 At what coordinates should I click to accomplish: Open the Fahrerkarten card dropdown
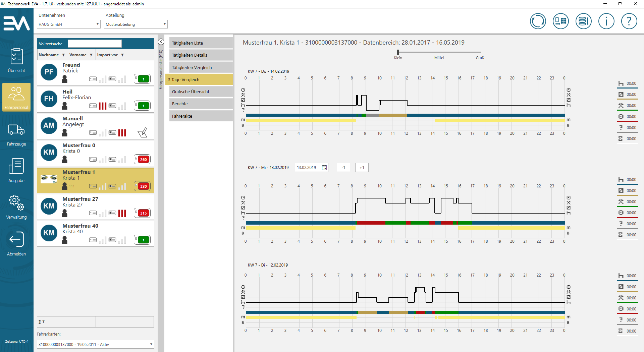151,344
